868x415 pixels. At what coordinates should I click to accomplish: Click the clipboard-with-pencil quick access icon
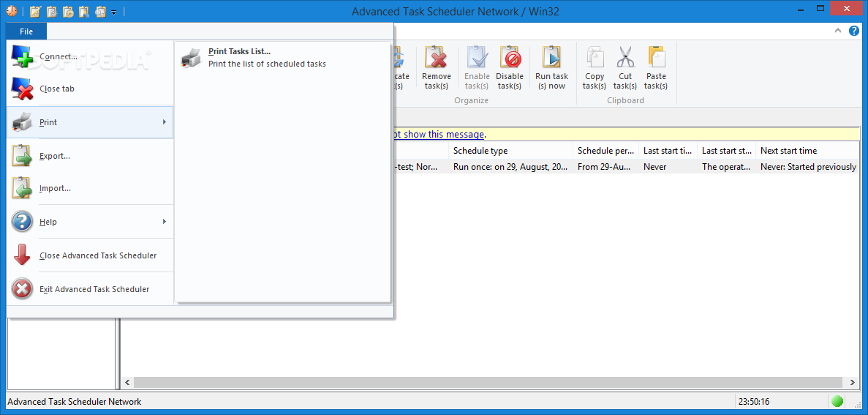point(35,11)
